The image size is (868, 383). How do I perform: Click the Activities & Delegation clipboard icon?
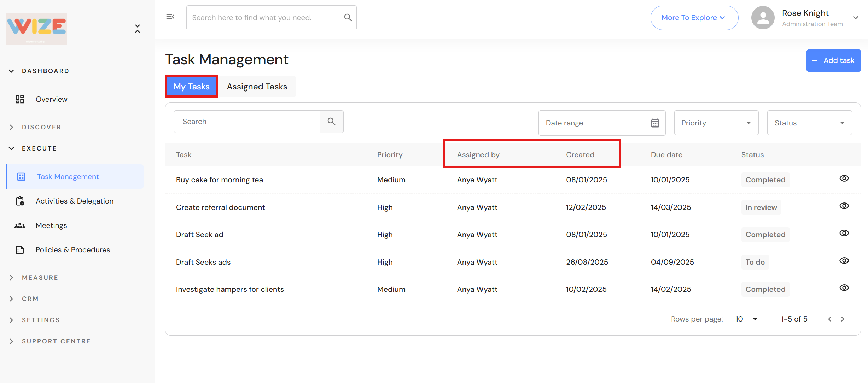tap(20, 201)
